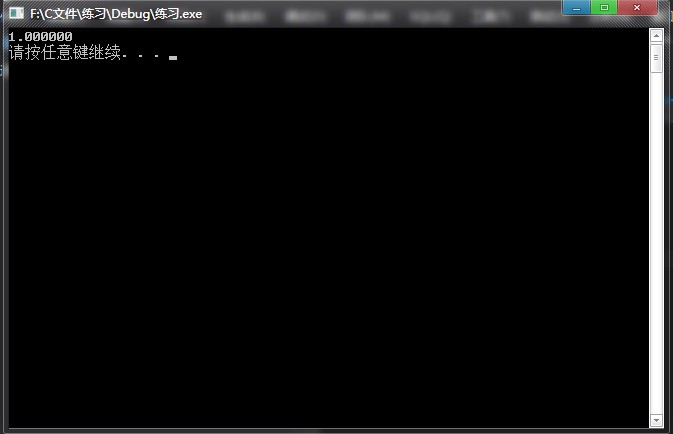This screenshot has height=434, width=673.
Task: Maximize the 练习.exe console window
Action: (x=604, y=7)
